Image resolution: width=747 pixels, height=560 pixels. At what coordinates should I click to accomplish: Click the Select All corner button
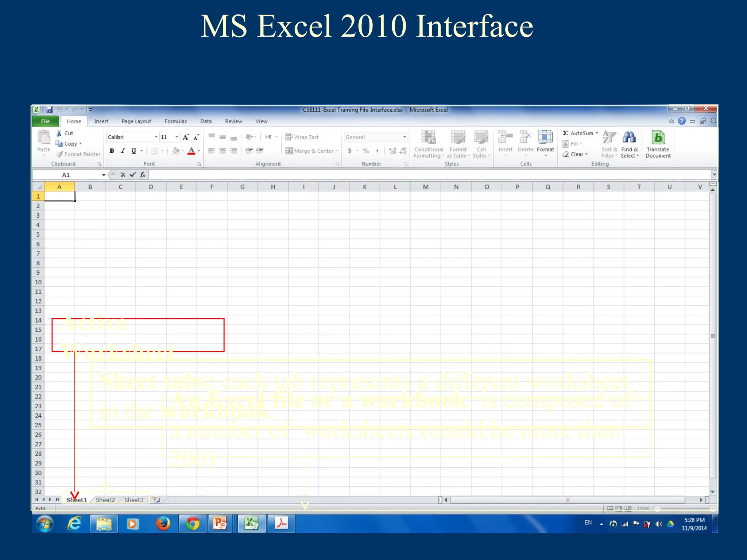tap(38, 187)
